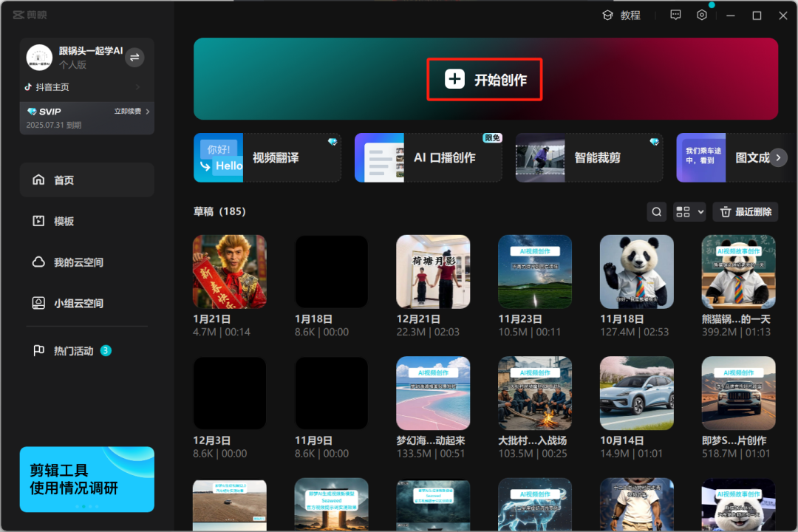Open 我的云空间 in the sidebar
Viewport: 798px width, 532px height.
click(x=78, y=262)
